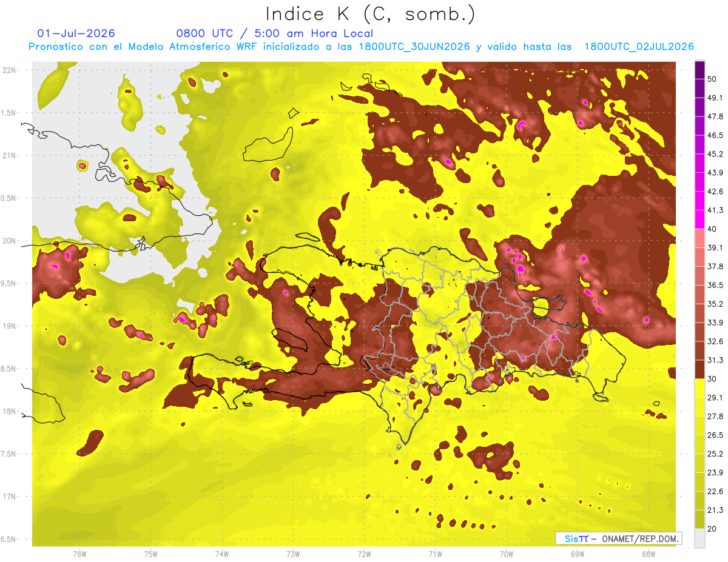Click the 22N latitude label
The width and height of the screenshot is (728, 562).
[9, 70]
